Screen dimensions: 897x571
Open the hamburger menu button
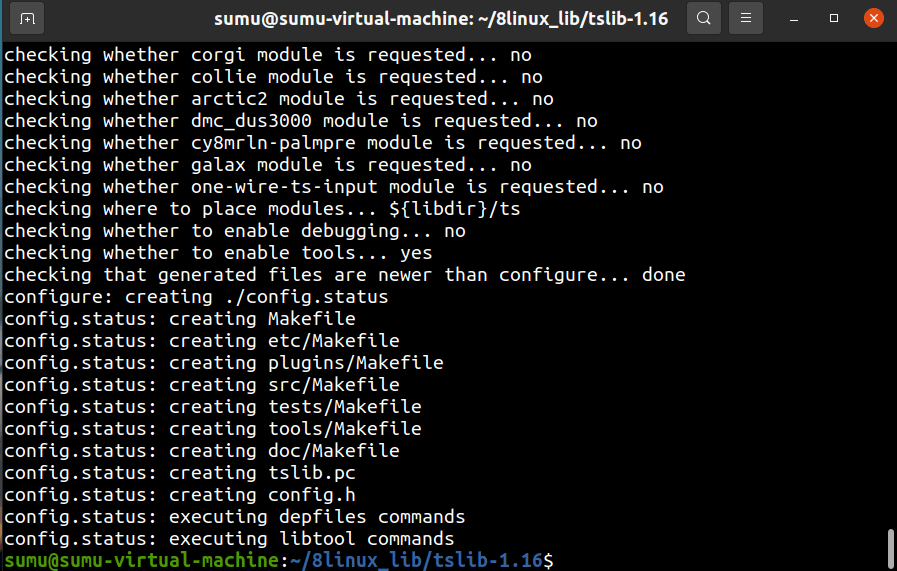(745, 18)
